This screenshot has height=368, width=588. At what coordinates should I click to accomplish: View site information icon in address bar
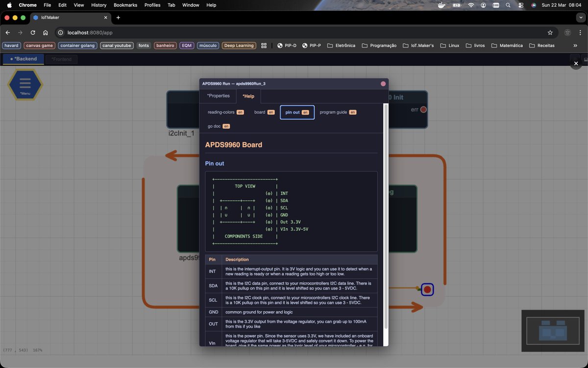point(61,32)
